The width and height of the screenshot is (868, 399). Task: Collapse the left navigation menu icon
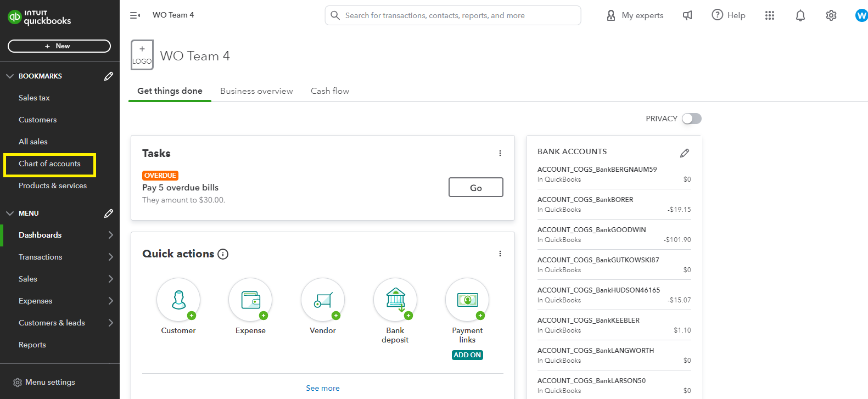click(x=135, y=15)
